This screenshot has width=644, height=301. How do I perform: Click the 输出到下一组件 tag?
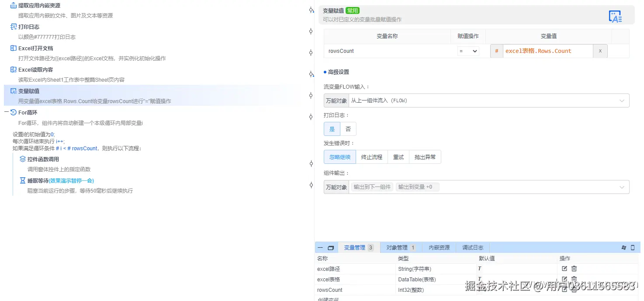click(372, 187)
